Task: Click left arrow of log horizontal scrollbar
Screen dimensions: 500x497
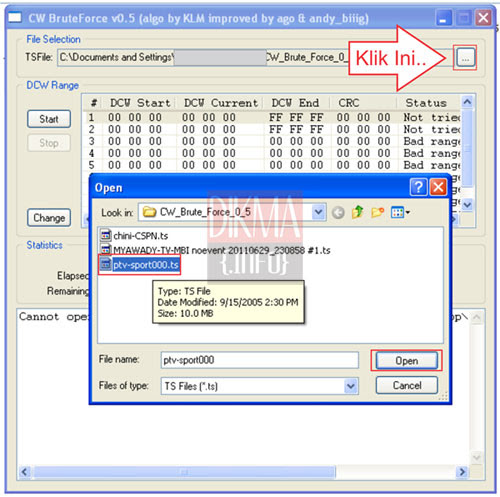Action: click(24, 472)
